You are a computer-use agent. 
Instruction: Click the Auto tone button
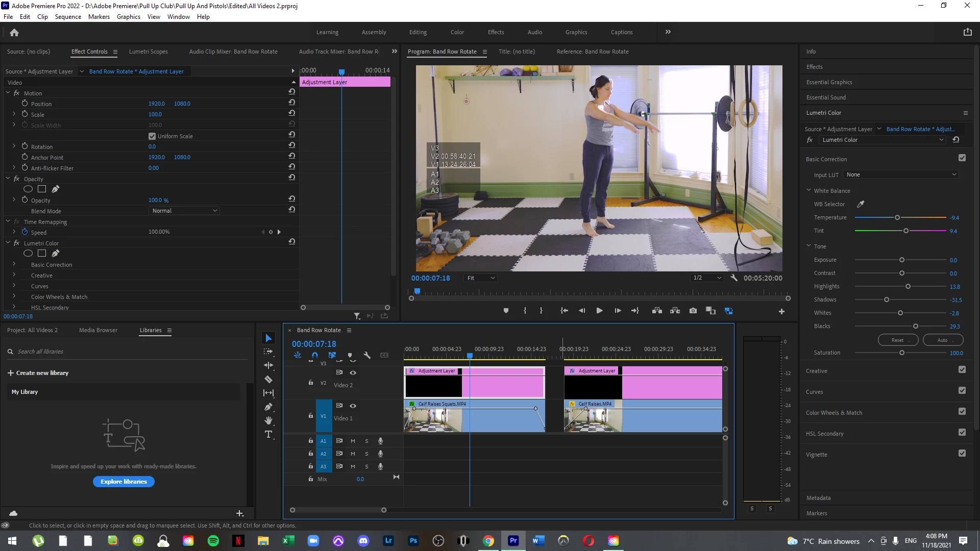[x=943, y=340]
